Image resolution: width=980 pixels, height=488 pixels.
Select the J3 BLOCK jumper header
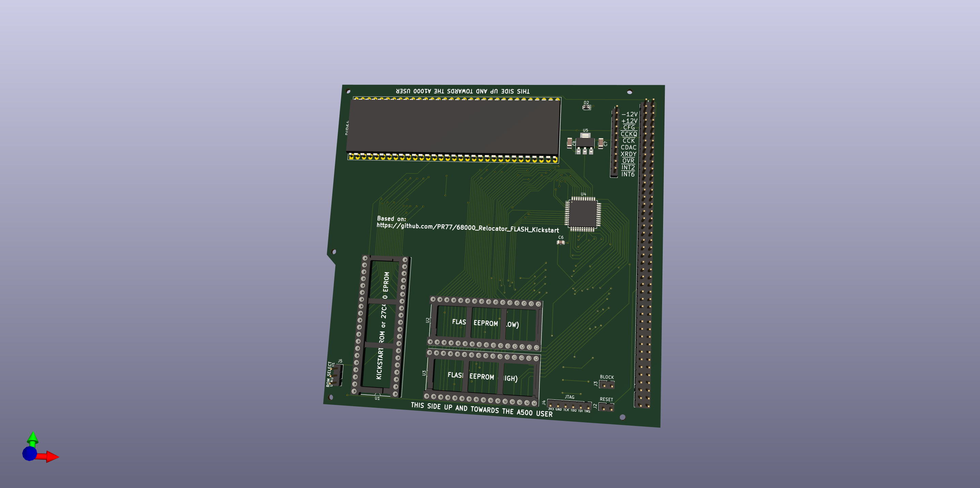tap(607, 385)
